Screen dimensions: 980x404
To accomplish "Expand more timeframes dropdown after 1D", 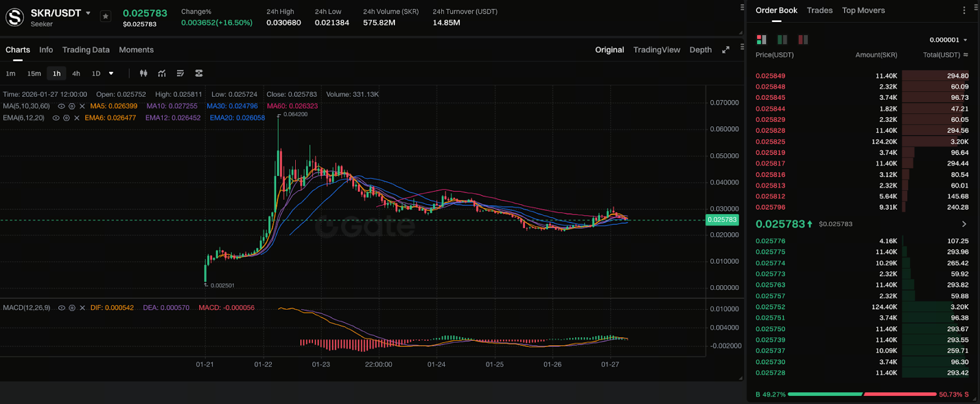I will (111, 74).
